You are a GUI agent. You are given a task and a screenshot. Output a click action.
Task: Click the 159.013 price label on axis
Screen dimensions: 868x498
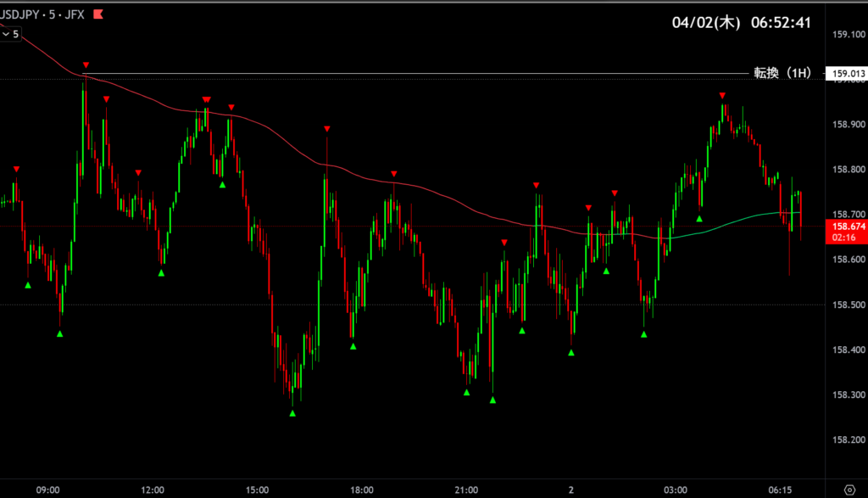pyautogui.click(x=848, y=73)
